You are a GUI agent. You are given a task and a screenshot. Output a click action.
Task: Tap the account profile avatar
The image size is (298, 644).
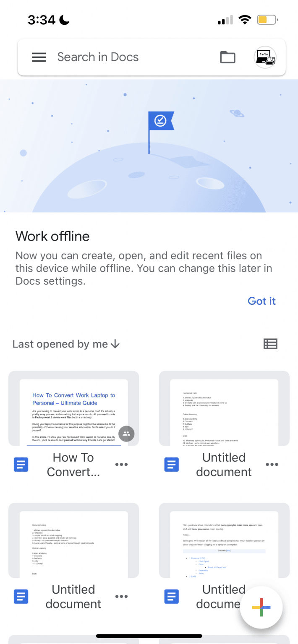265,57
